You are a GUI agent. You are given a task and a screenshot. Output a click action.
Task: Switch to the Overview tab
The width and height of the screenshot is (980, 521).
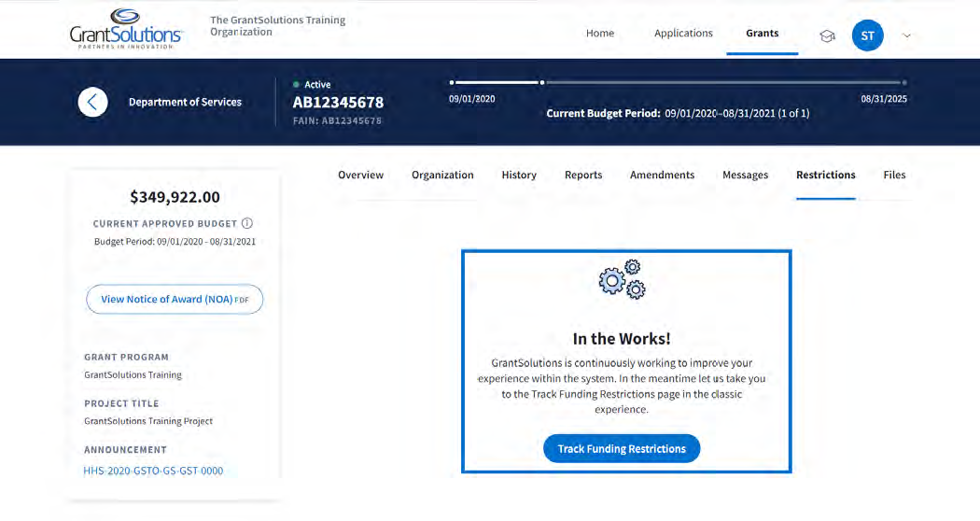[360, 175]
